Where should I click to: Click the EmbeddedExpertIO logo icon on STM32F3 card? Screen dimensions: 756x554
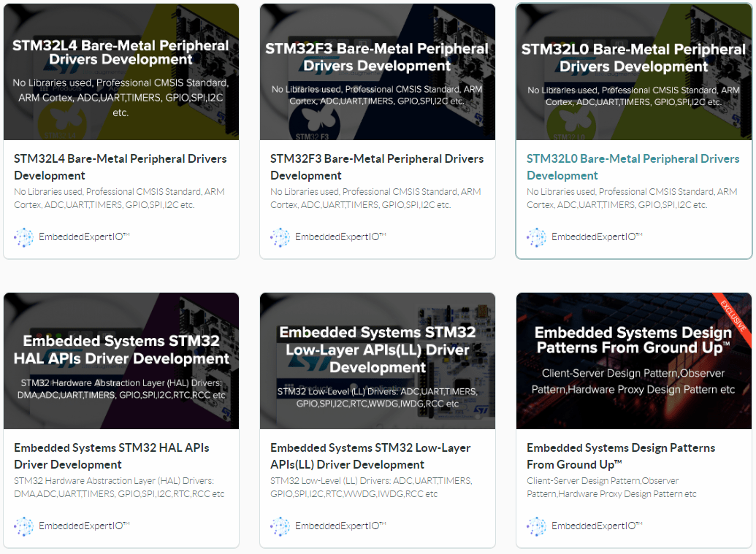(x=280, y=237)
